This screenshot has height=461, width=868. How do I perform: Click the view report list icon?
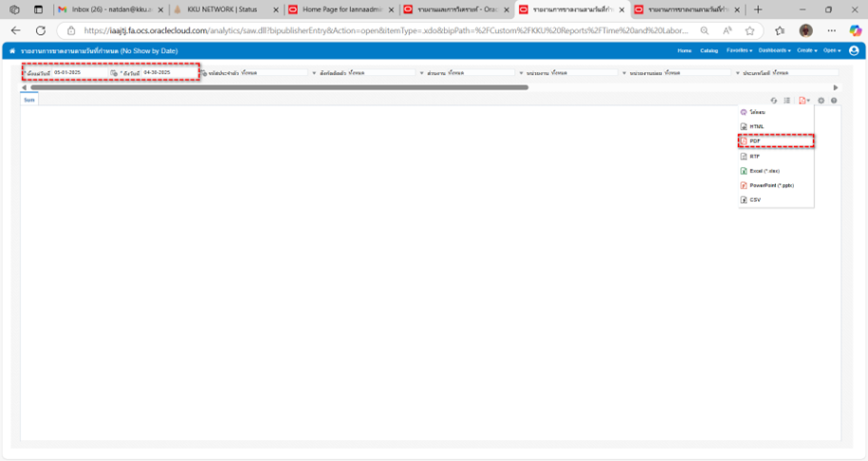point(787,101)
